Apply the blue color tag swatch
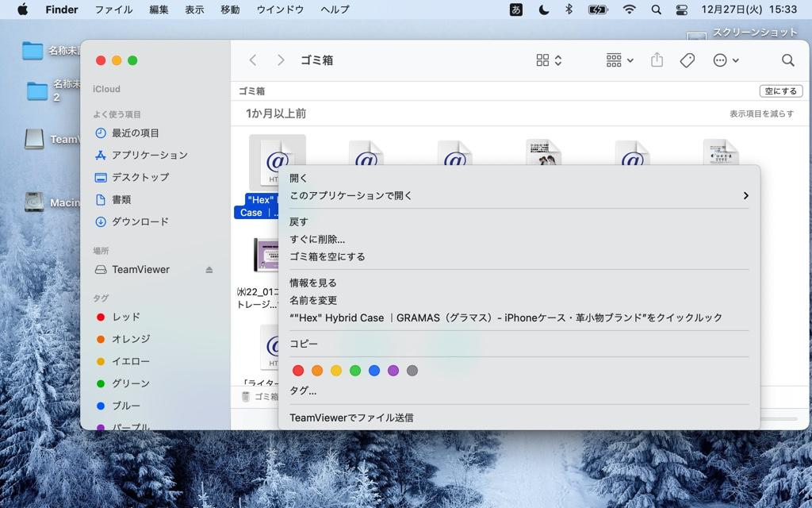Image resolution: width=812 pixels, height=508 pixels. [374, 371]
